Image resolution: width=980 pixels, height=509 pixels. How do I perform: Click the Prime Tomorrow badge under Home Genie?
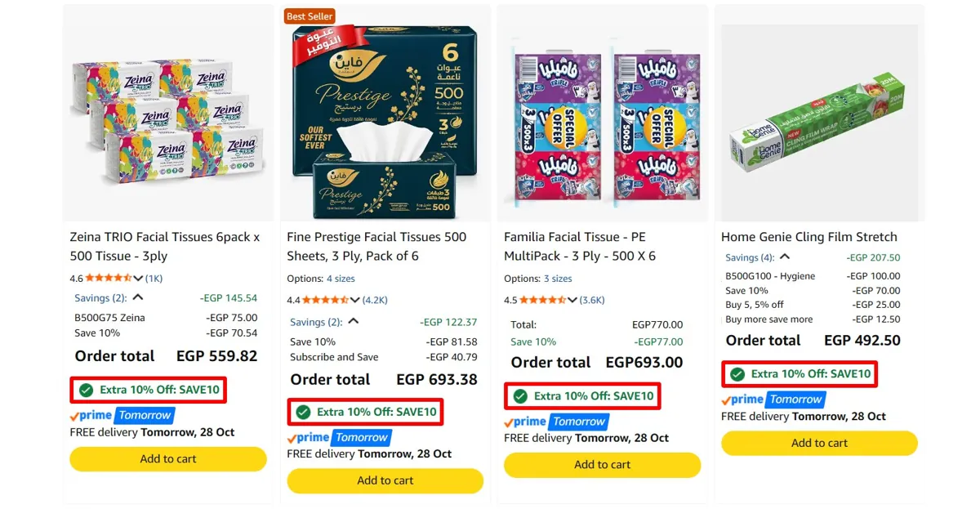click(773, 400)
